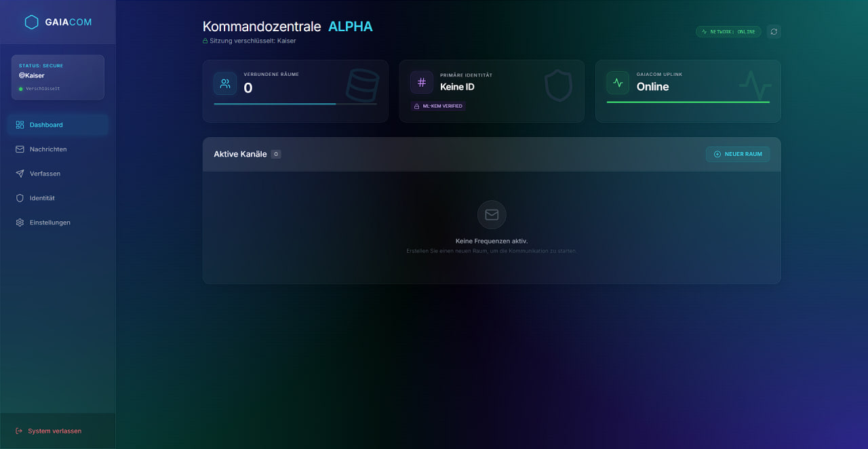Screen dimensions: 868x449
Task: Click the green Verschlüsselt status dot
Action: click(21, 87)
